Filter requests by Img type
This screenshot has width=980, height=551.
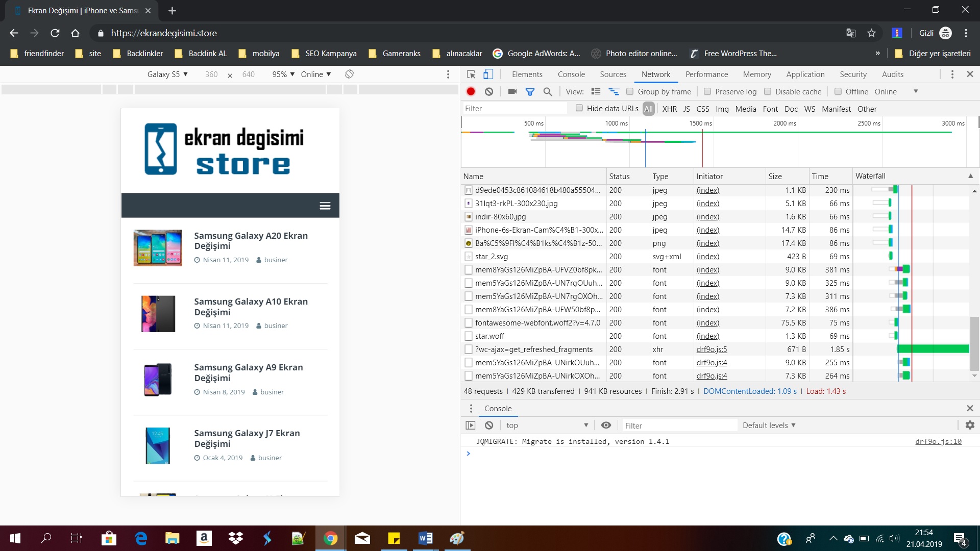pyautogui.click(x=722, y=109)
